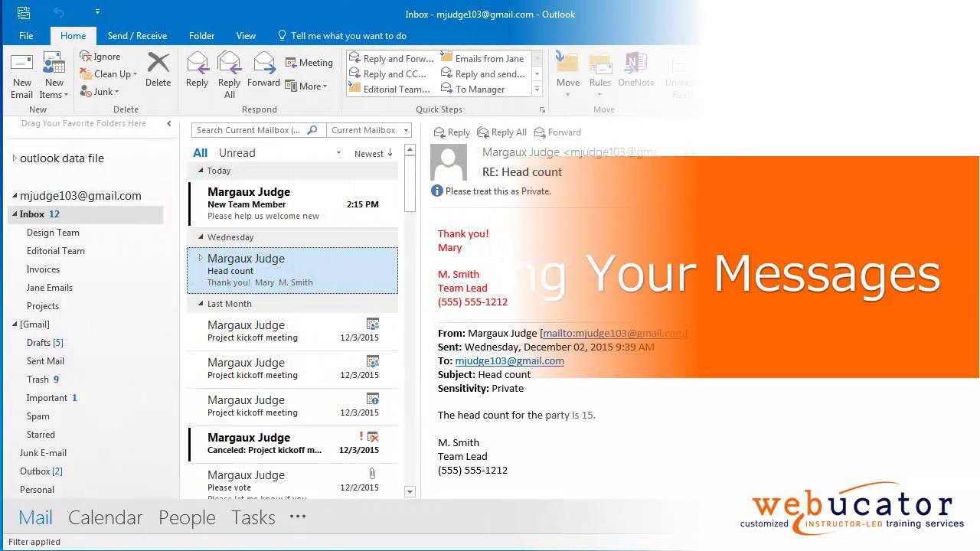Expand the Head count conversation
980x551 pixels.
[x=201, y=258]
